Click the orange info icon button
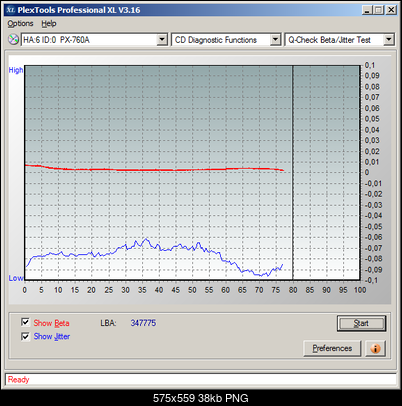Image resolution: width=402 pixels, height=406 pixels. point(375,348)
